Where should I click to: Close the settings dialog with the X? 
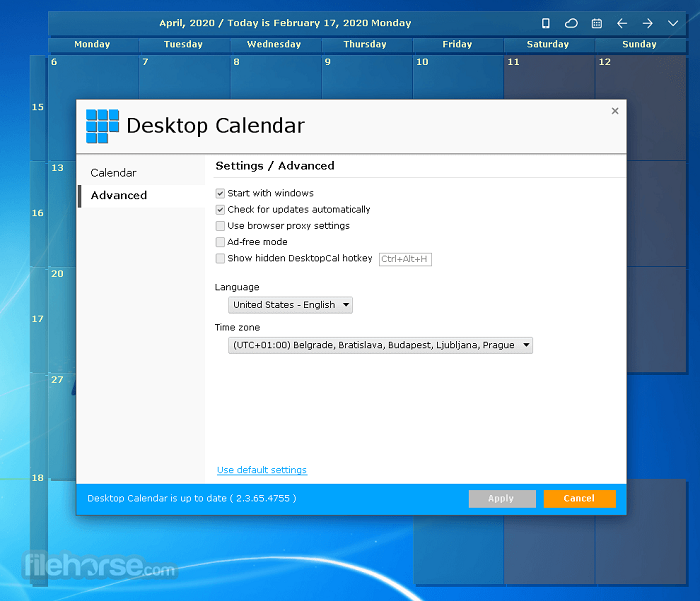(615, 111)
